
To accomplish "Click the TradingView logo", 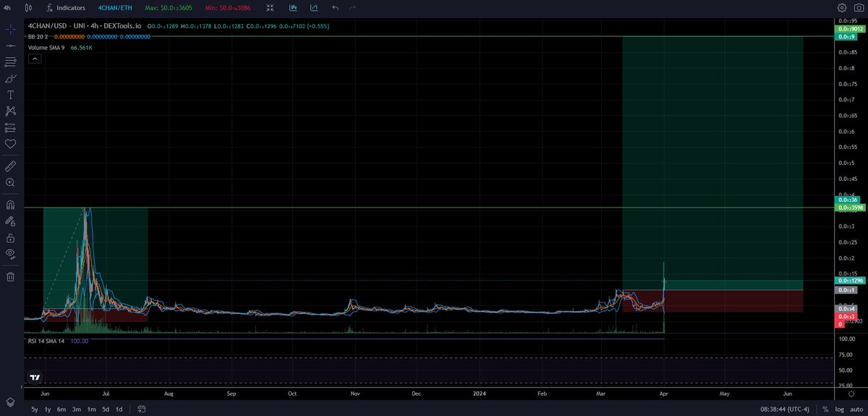I will [34, 377].
